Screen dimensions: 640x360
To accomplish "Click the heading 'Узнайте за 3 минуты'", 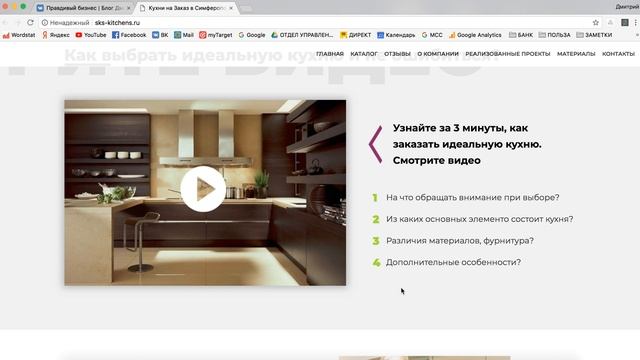I will point(467,144).
